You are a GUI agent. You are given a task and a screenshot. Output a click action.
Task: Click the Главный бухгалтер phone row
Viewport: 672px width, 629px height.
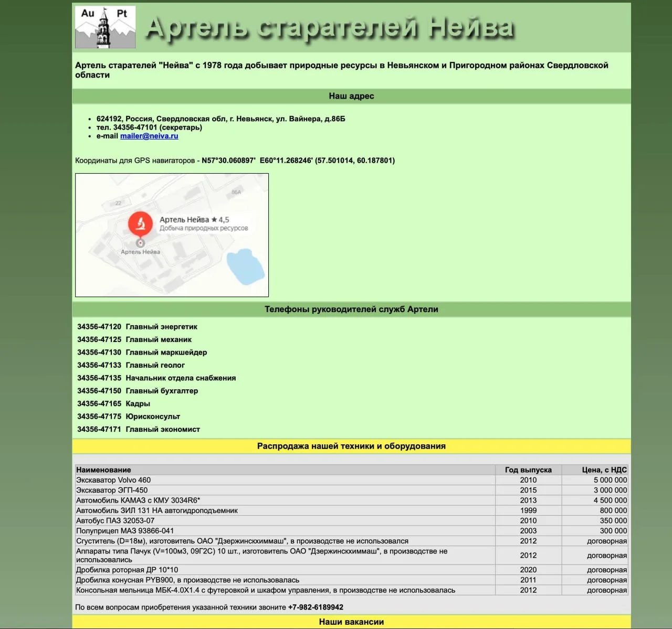[138, 391]
